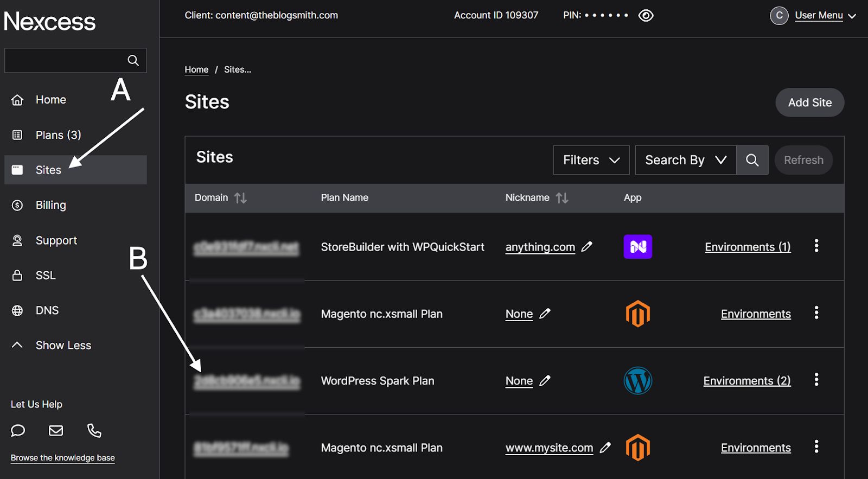
Task: Click the table search magnifier button
Action: 752,160
